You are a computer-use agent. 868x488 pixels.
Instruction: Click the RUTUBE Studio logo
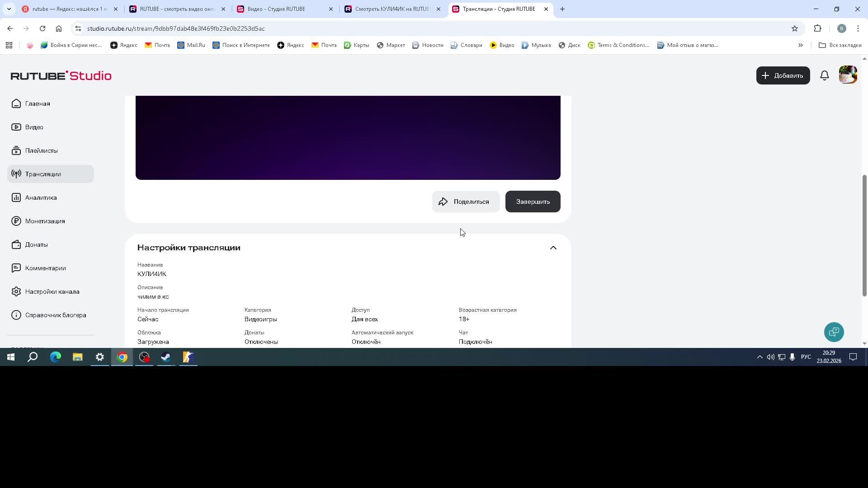(x=61, y=75)
